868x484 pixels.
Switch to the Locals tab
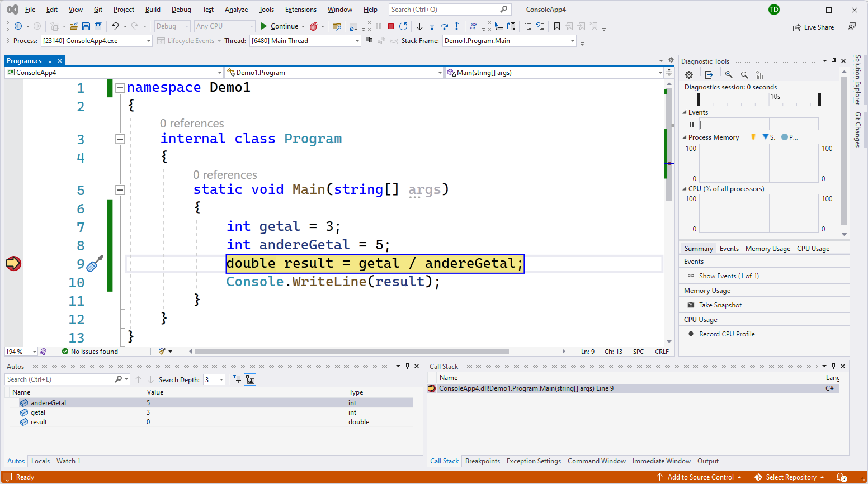click(40, 461)
